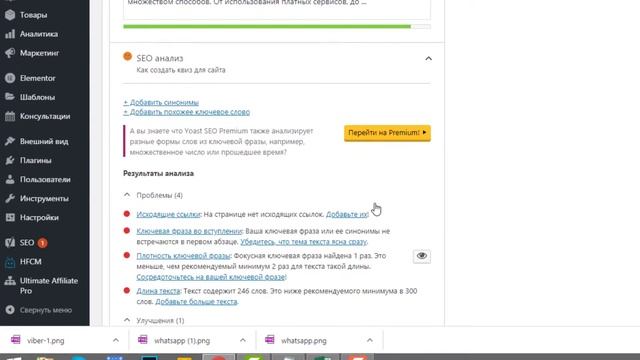Click the whatsapp (1).png file icon
The image size is (640, 360).
[142, 340]
